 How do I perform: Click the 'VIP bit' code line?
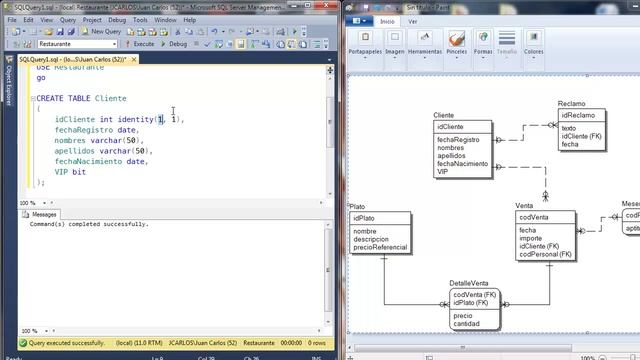click(70, 172)
